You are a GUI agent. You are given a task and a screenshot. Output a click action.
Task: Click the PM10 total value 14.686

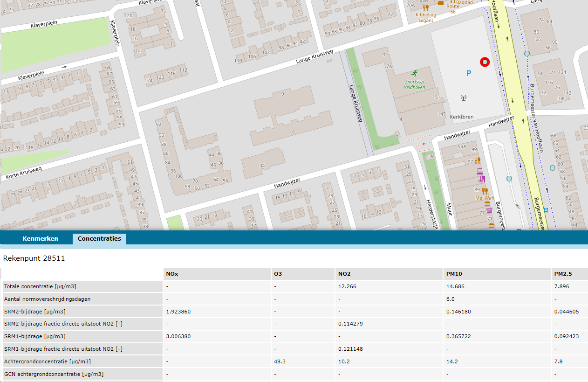pos(455,286)
